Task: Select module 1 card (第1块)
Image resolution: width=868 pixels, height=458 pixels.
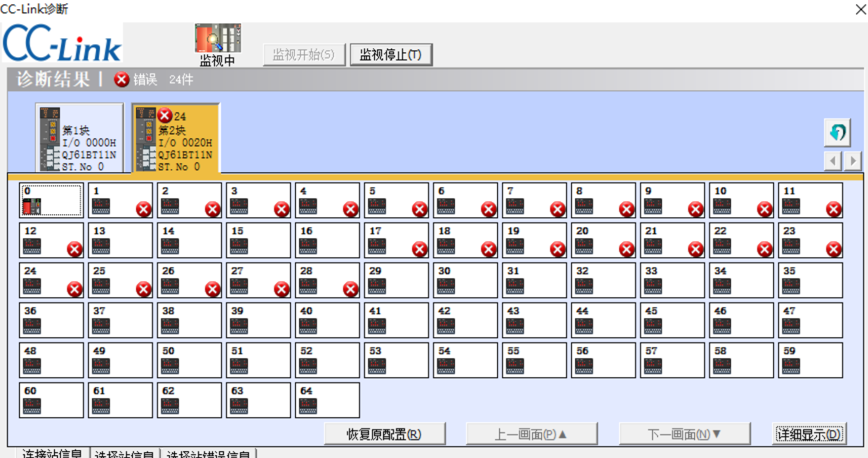Action: pos(80,138)
